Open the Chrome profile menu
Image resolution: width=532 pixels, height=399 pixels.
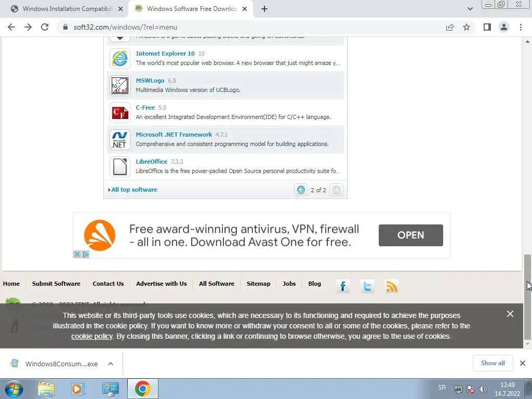(504, 27)
